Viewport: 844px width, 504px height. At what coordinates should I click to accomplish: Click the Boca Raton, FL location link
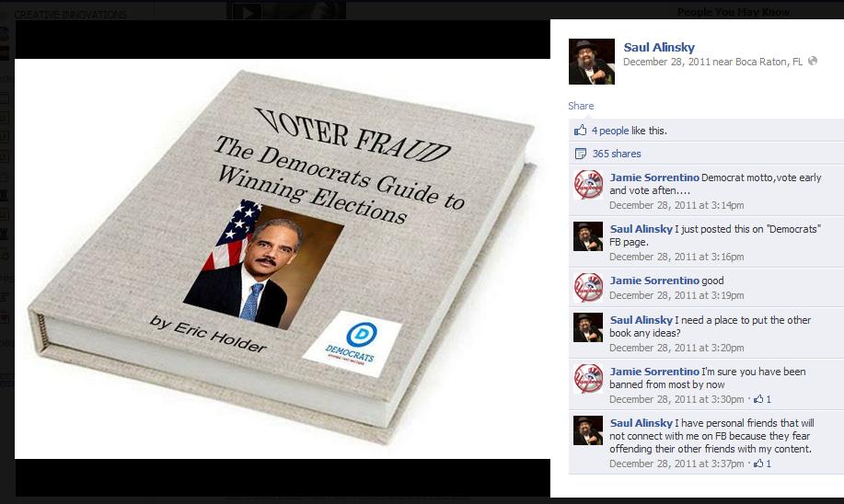(769, 62)
